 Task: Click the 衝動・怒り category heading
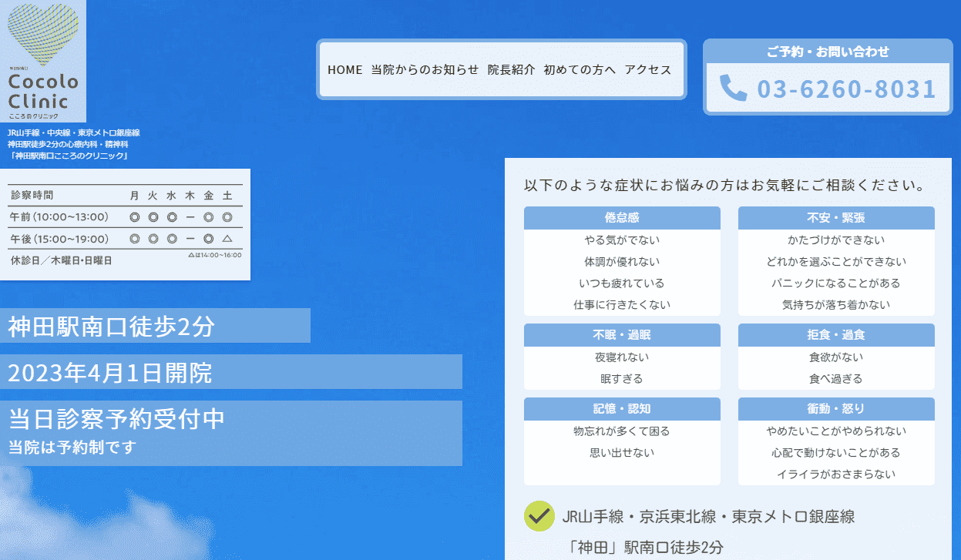pyautogui.click(x=836, y=408)
